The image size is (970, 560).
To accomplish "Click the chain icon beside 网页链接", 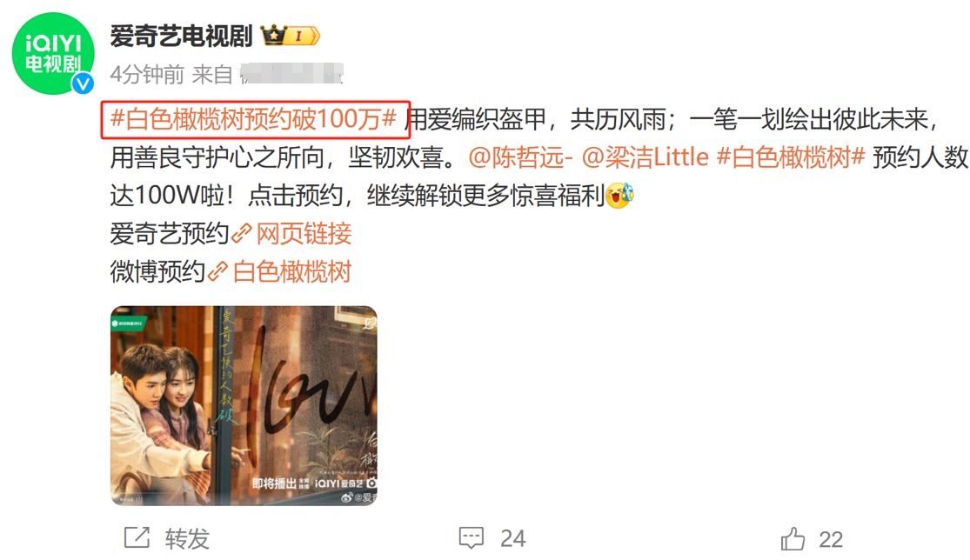I will coord(241,234).
